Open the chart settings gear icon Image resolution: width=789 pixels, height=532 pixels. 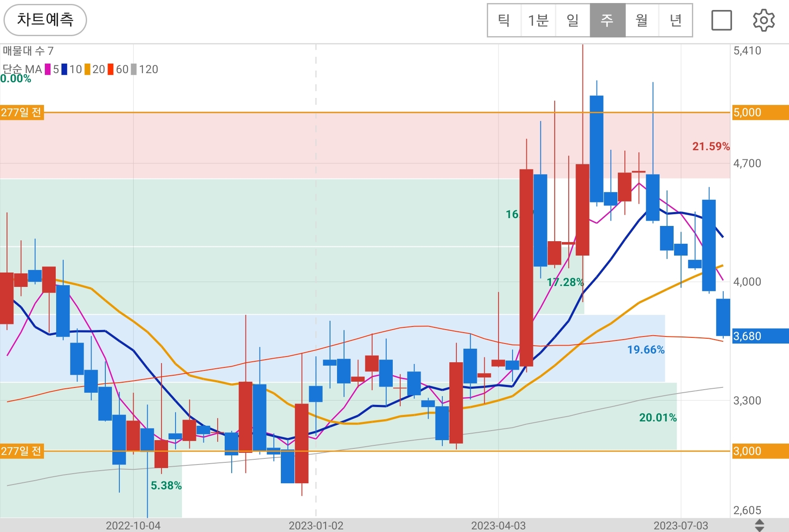click(x=764, y=20)
